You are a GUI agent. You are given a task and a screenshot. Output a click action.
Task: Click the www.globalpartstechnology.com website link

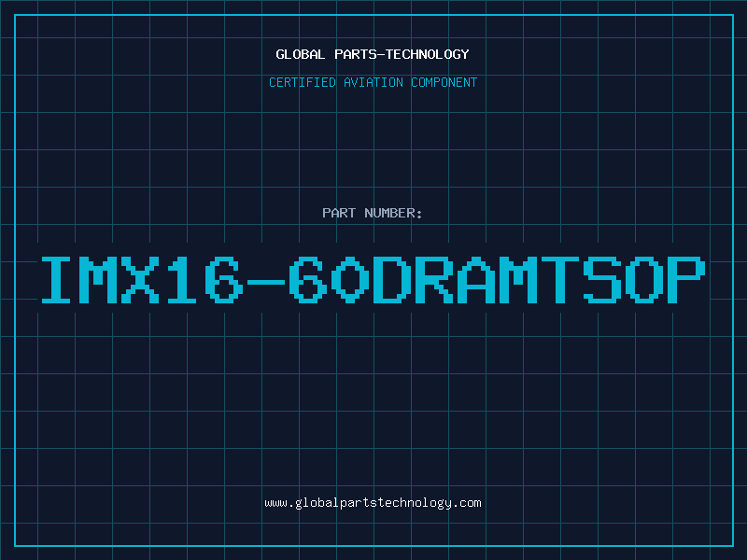pos(373,503)
